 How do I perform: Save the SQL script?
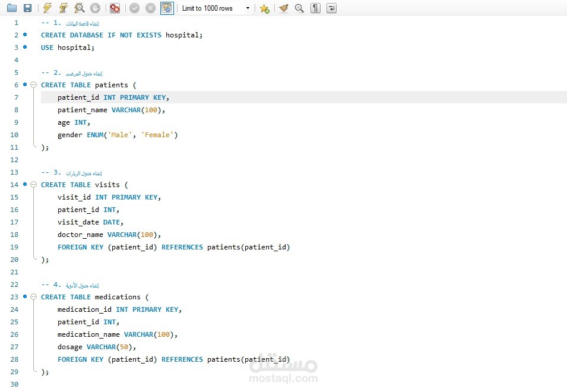coord(27,8)
